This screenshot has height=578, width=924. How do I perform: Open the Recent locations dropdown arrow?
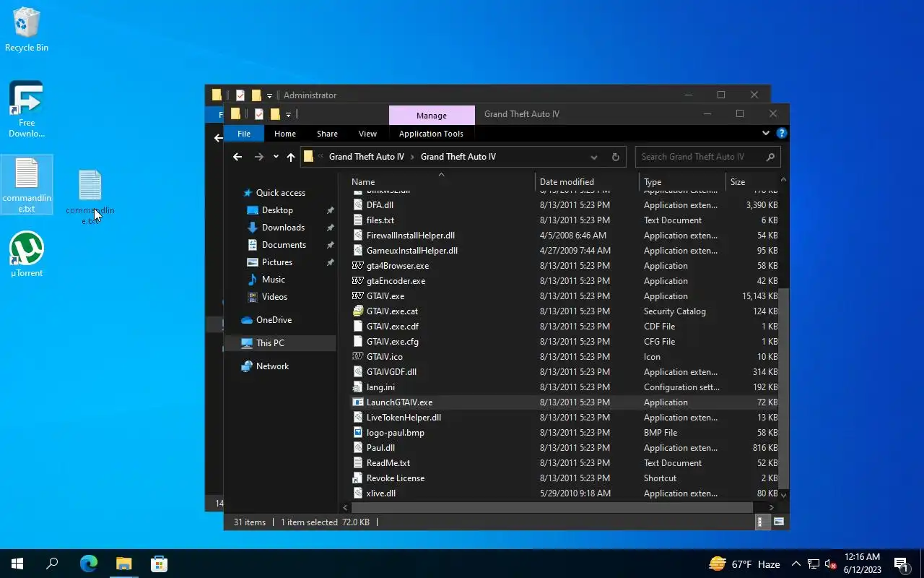point(276,157)
